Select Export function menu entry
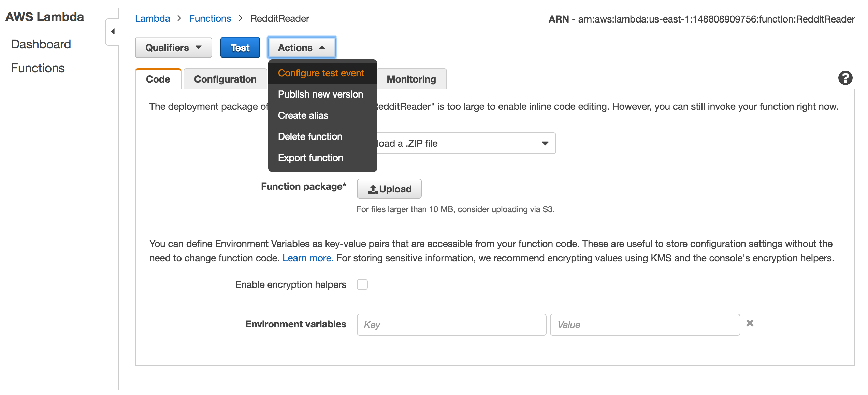 [x=322, y=158]
